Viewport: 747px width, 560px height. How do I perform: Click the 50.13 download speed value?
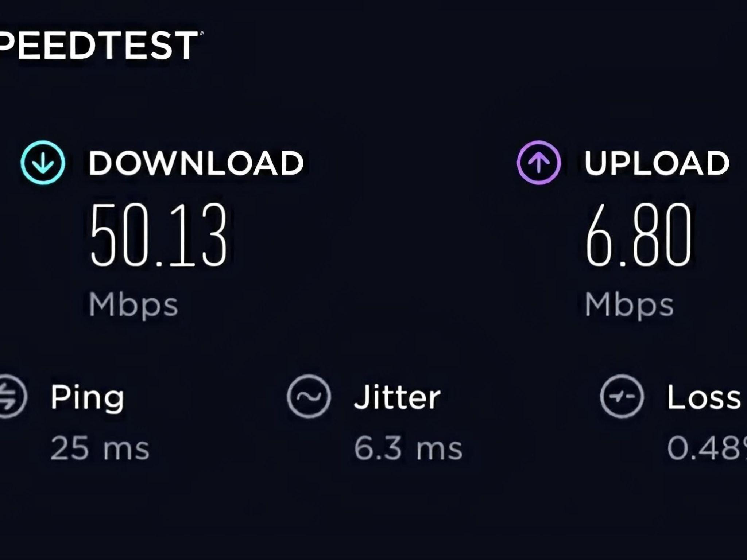pyautogui.click(x=159, y=235)
